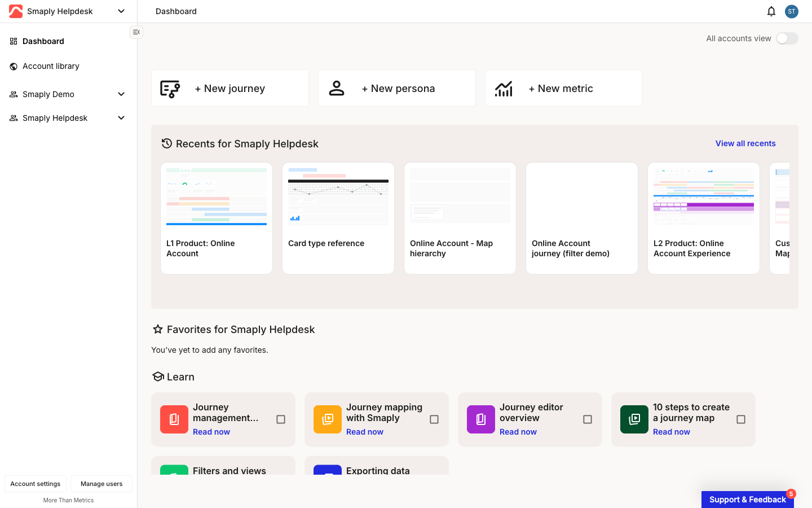The height and width of the screenshot is (508, 812).
Task: Expand the Smaply Demo sidebar section
Action: pyautogui.click(x=121, y=94)
